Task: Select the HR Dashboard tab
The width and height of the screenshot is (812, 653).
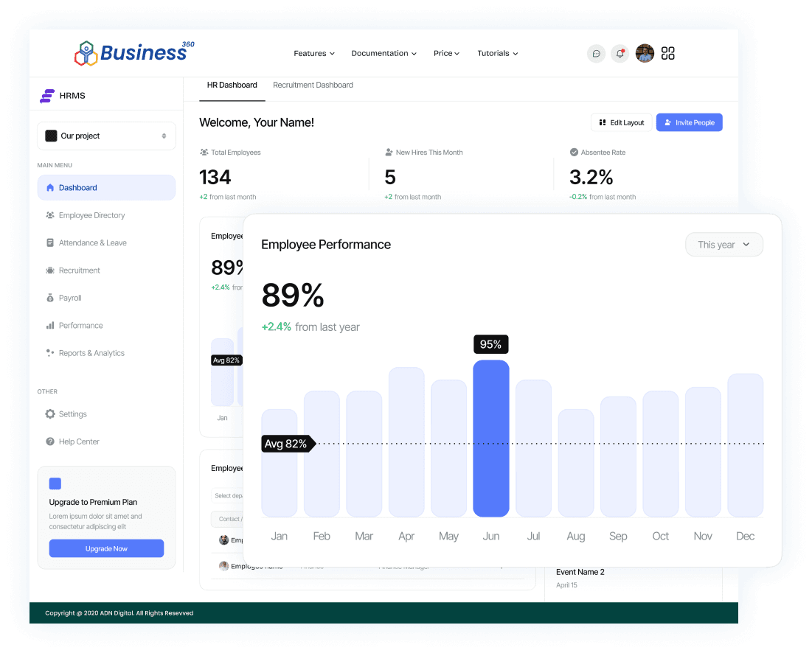Action: tap(232, 85)
